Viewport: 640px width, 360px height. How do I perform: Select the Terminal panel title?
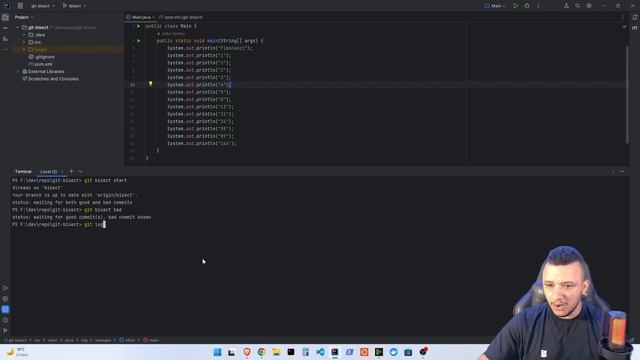pyautogui.click(x=23, y=171)
